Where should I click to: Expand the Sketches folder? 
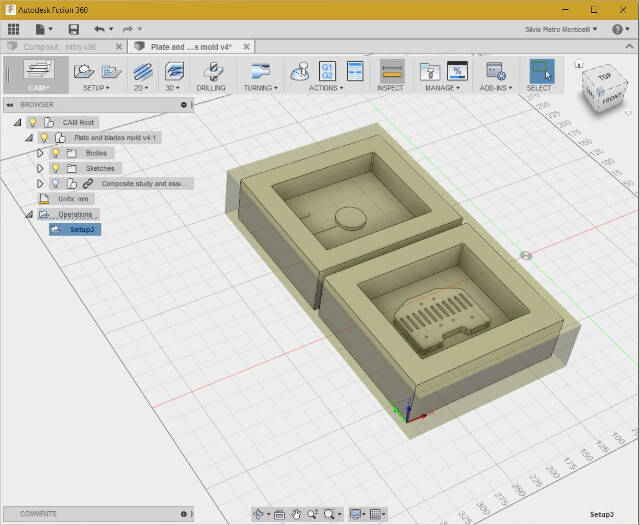(x=40, y=168)
